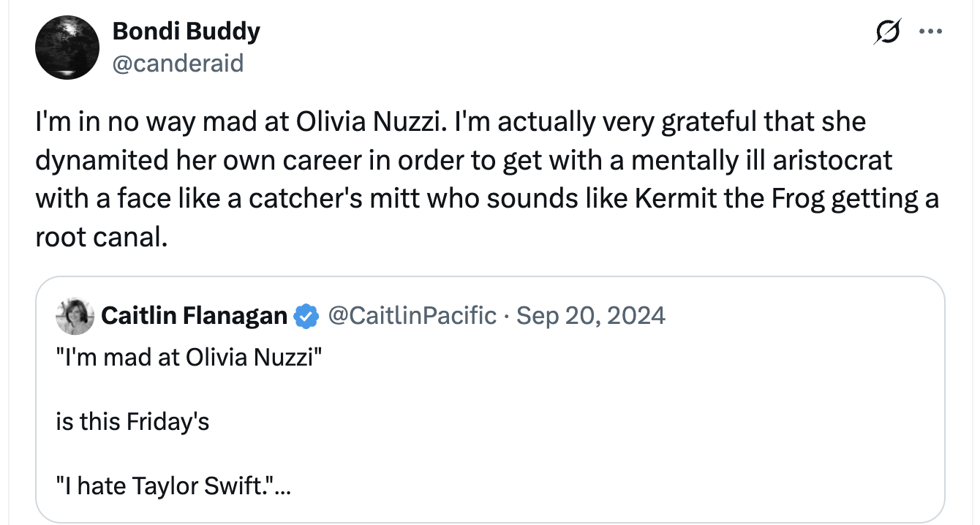
Task: Click "I hate Taylor Swift." quoted line
Action: (x=167, y=486)
